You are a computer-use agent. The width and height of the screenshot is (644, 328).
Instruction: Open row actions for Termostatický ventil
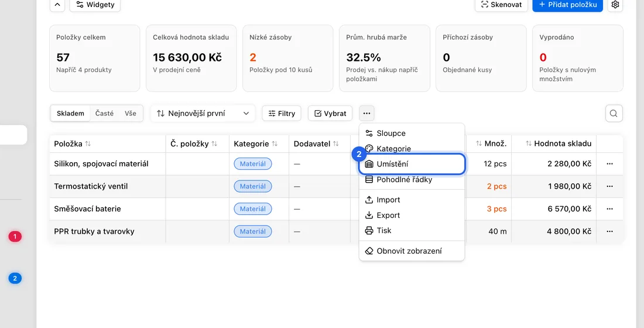coord(610,186)
